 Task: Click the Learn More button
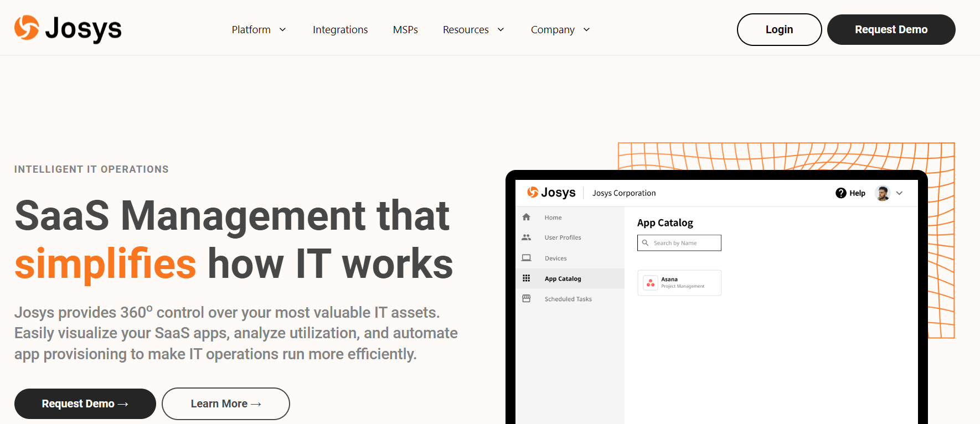click(226, 404)
